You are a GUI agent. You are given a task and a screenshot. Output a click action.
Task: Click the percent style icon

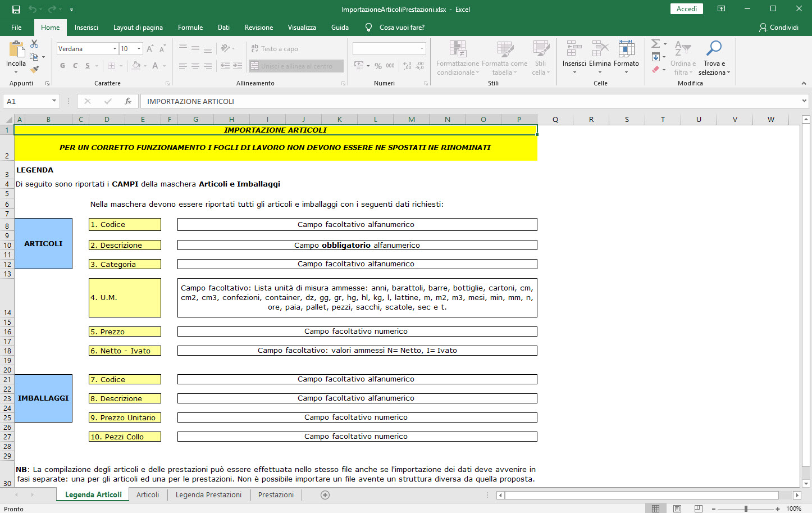[378, 66]
